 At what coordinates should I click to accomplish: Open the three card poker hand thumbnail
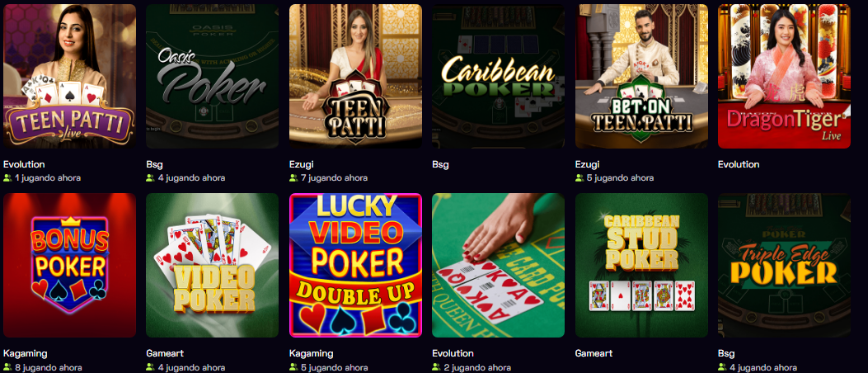(498, 266)
